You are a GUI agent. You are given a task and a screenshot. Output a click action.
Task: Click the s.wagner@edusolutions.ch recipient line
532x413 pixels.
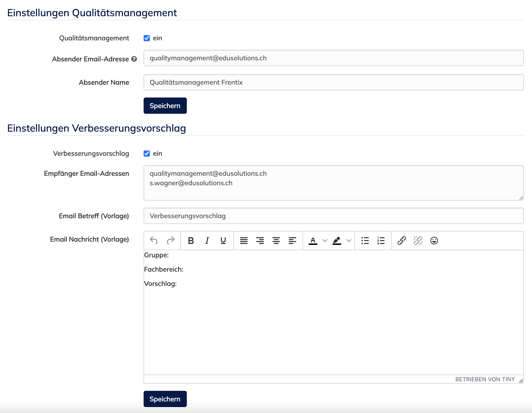tap(191, 183)
